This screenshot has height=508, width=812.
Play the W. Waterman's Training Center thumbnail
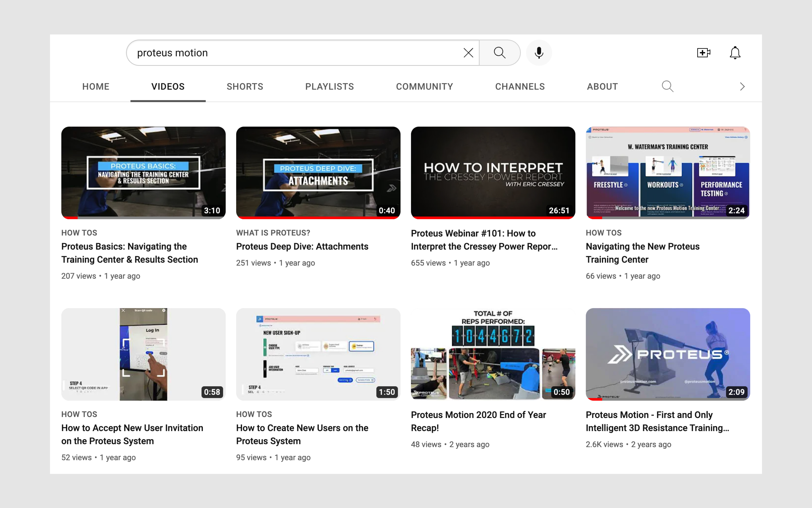point(668,172)
